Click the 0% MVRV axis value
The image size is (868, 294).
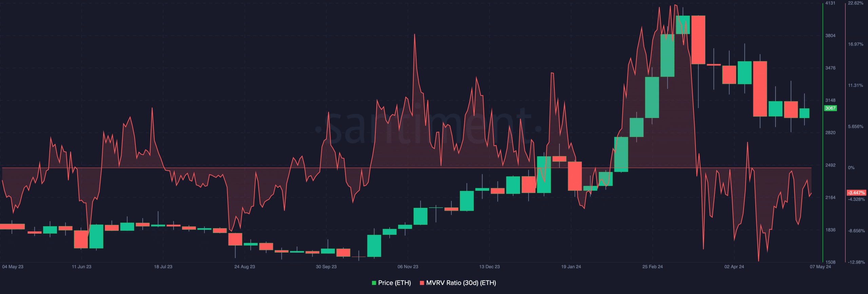pos(851,168)
